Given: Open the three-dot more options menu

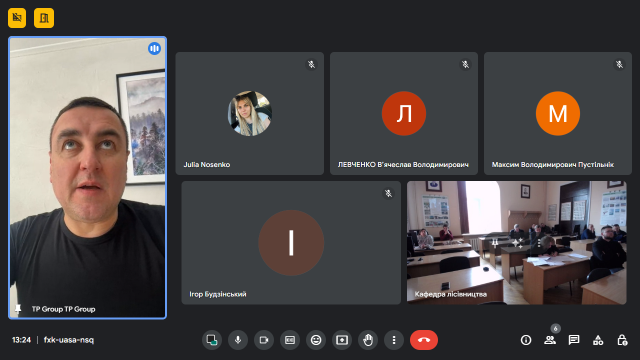Looking at the screenshot, I should [x=394, y=340].
